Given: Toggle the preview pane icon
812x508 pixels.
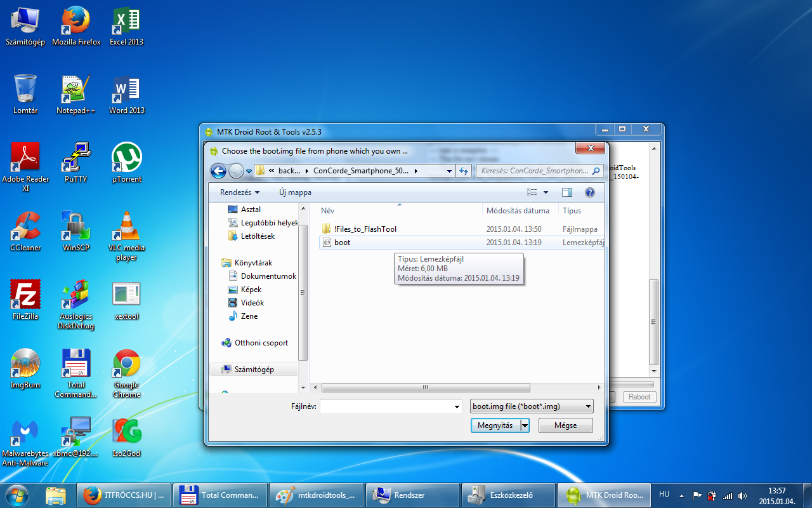Looking at the screenshot, I should coord(566,192).
